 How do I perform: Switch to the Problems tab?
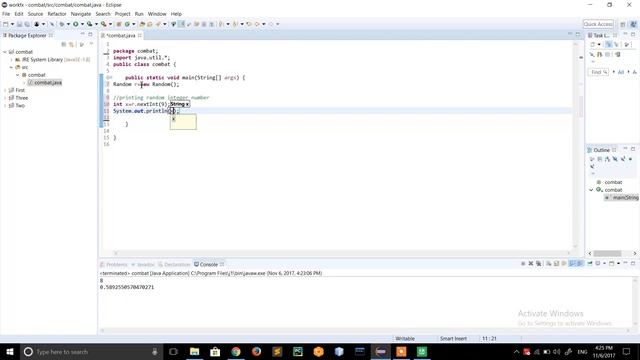(114, 264)
